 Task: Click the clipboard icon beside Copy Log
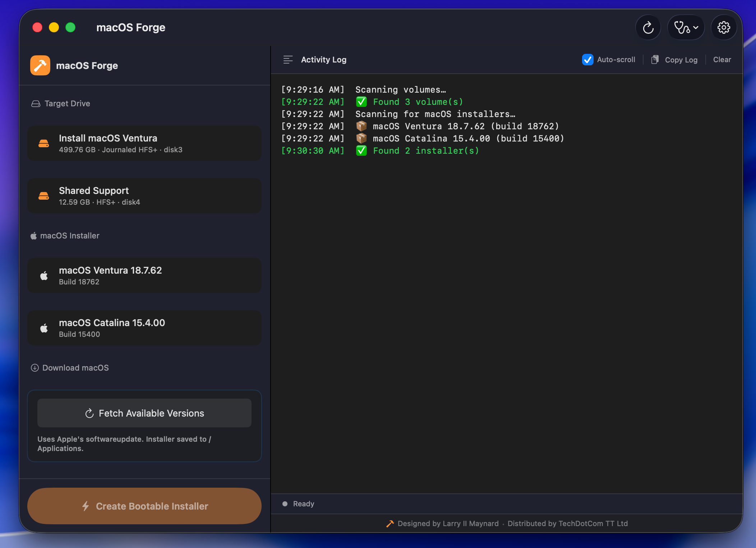(x=655, y=60)
